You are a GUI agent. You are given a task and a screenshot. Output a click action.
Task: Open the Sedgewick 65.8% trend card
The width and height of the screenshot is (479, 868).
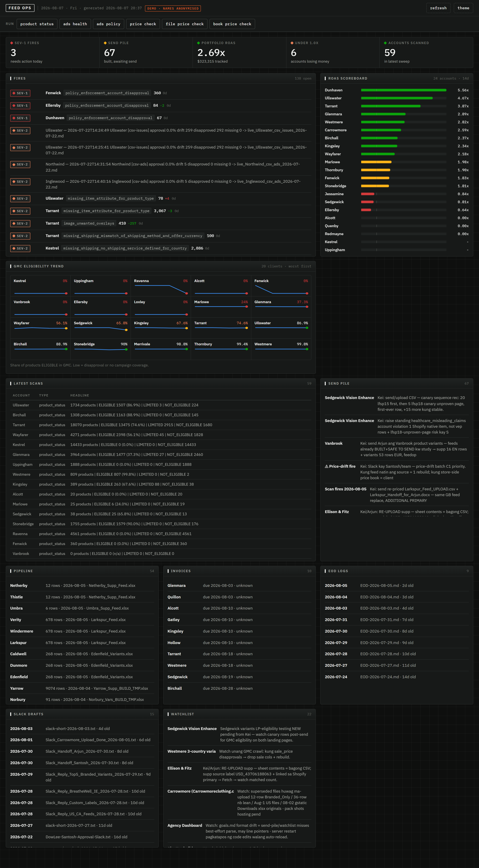[100, 328]
